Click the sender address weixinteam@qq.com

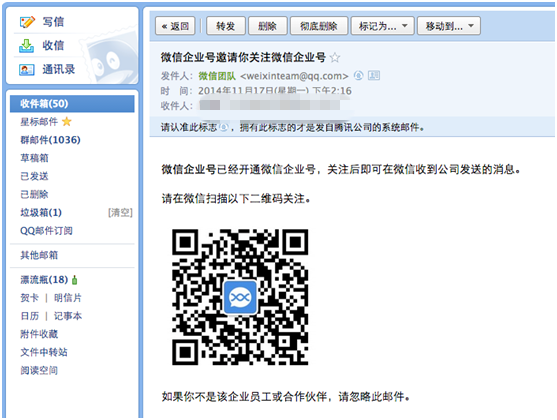[294, 76]
